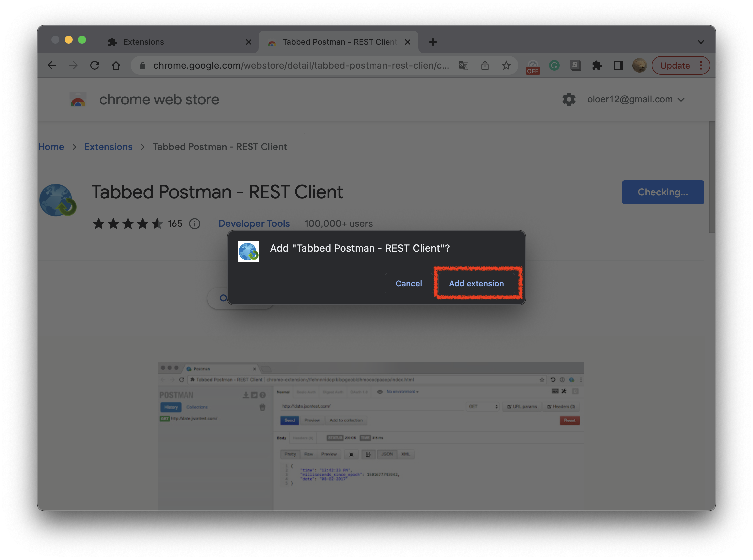Click the page vertical scrollbar

point(711,177)
